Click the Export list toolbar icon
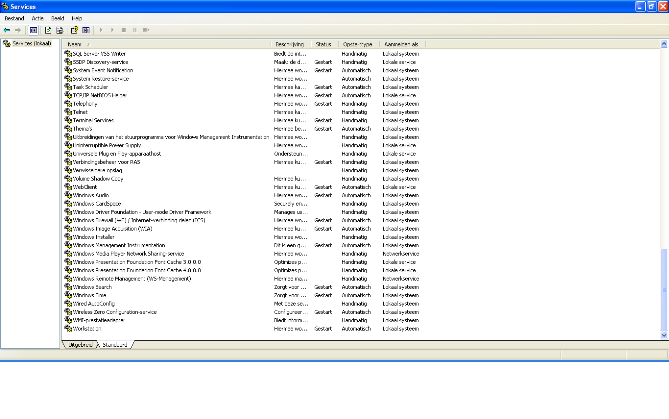 pyautogui.click(x=60, y=30)
